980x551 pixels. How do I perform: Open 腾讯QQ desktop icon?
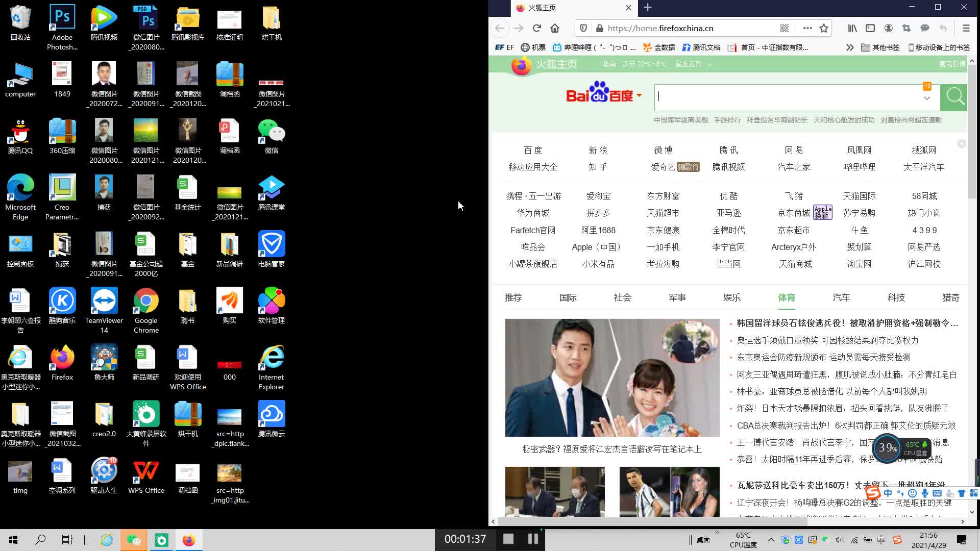coord(20,136)
